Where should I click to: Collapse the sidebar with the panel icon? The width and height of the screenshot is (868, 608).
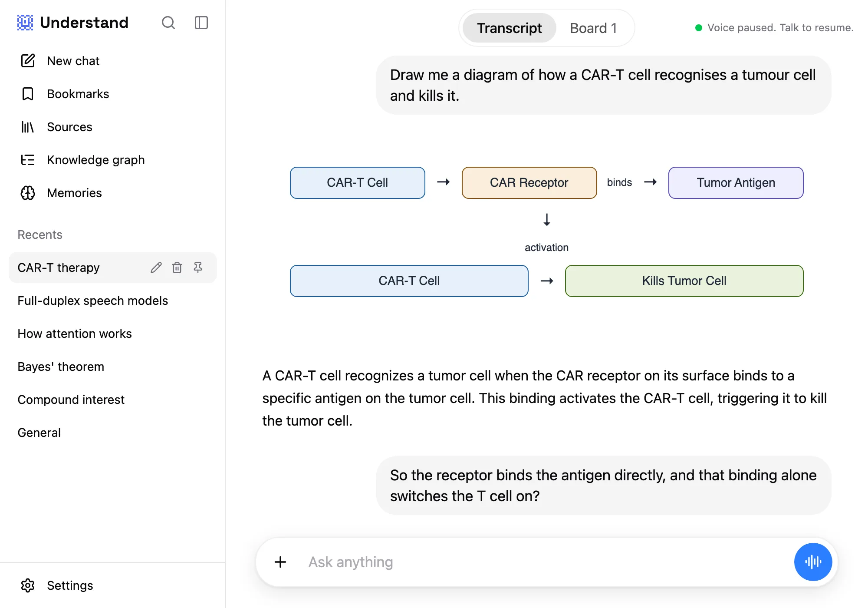[x=201, y=23]
